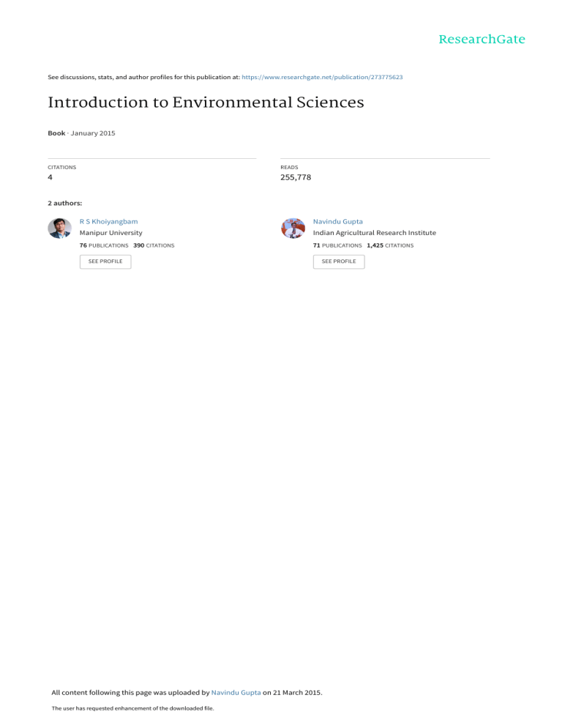This screenshot has width=562, height=728.
Task: Click the 390 Citations stat
Action: [x=154, y=245]
